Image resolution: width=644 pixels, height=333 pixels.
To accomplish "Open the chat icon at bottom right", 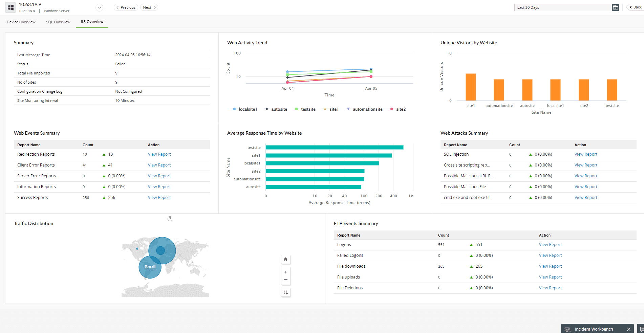I will tap(641, 329).
